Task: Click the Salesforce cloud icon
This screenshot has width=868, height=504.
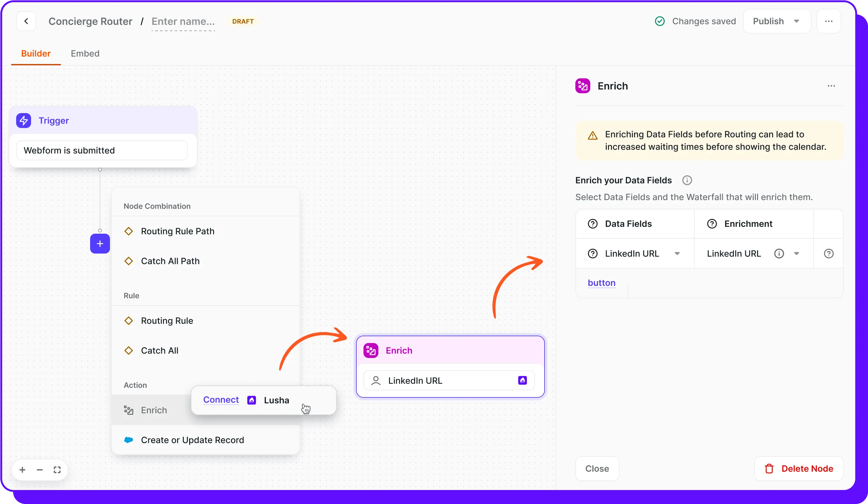Action: 129,440
